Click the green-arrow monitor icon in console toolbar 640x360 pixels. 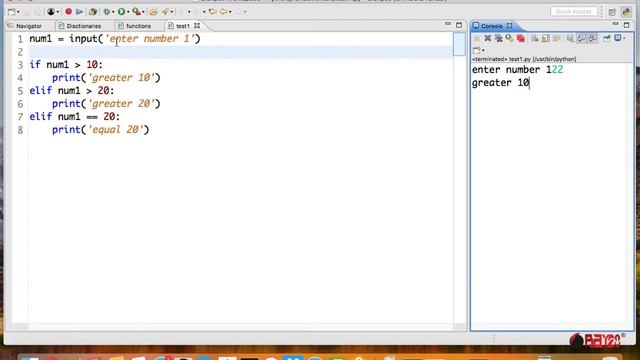607,38
